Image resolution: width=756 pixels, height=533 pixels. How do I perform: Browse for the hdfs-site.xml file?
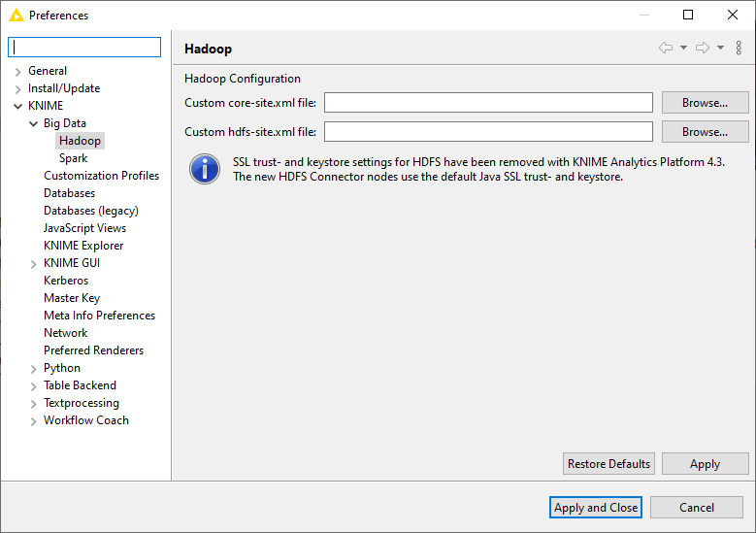[705, 132]
